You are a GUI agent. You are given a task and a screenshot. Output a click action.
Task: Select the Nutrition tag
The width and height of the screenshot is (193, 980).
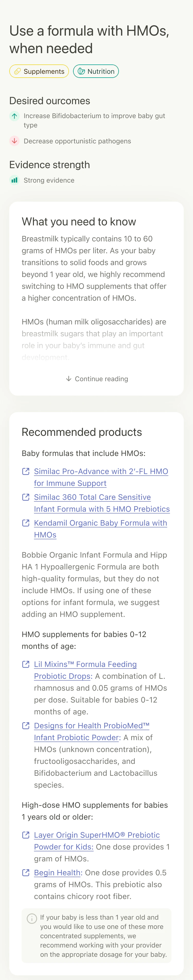click(x=96, y=71)
